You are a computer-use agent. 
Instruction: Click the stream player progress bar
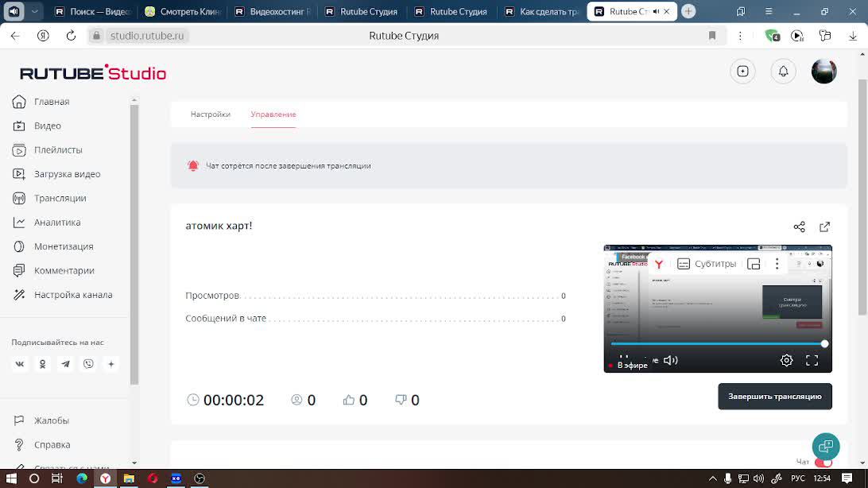point(718,344)
